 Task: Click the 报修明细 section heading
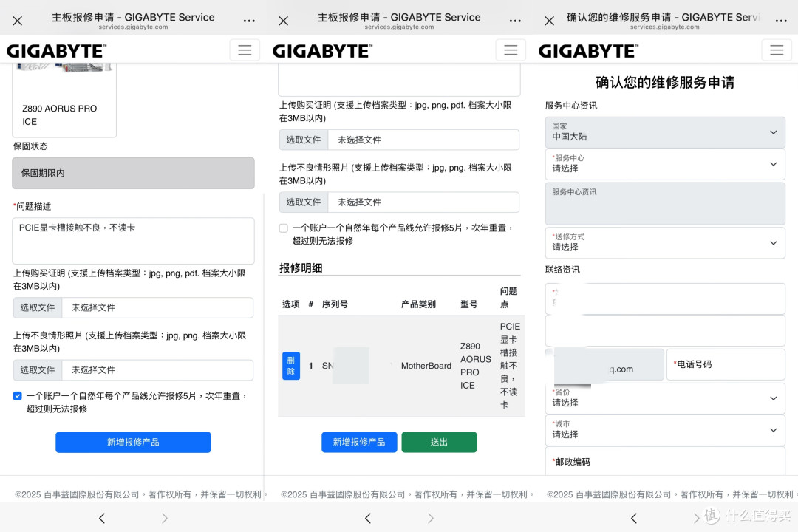tap(301, 267)
